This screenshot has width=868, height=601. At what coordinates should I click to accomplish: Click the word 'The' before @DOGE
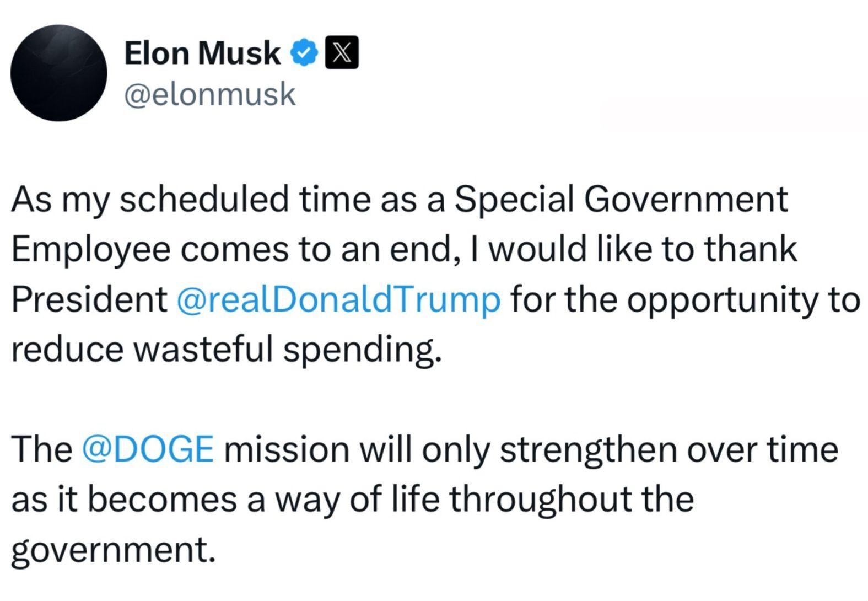point(42,449)
